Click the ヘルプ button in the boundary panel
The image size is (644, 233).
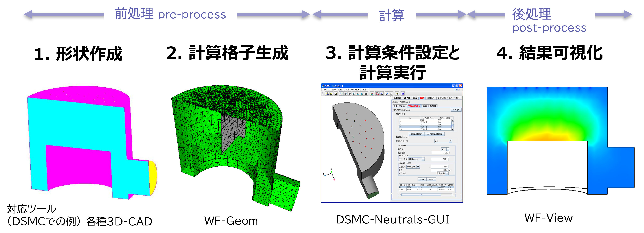click(456, 110)
